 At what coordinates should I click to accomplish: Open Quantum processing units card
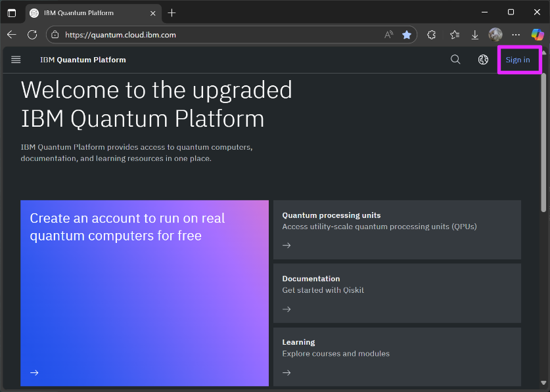tap(397, 230)
